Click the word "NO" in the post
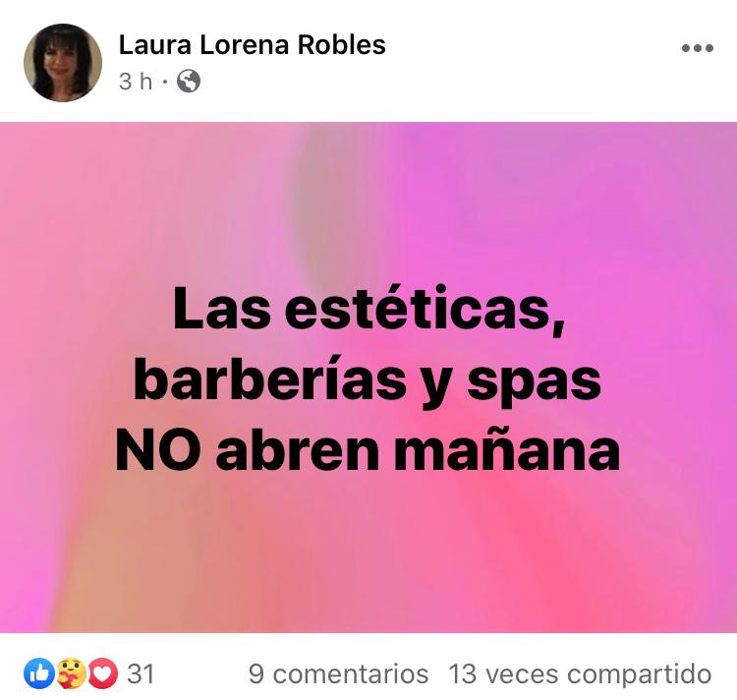This screenshot has width=737, height=700. pyautogui.click(x=158, y=450)
